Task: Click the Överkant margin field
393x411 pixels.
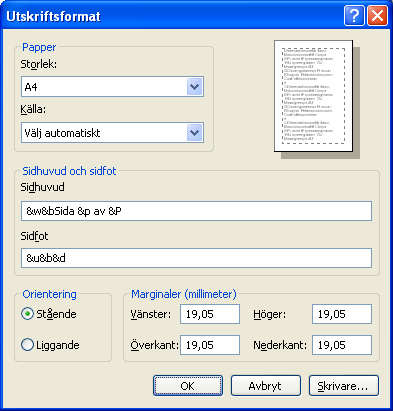Action: click(210, 345)
